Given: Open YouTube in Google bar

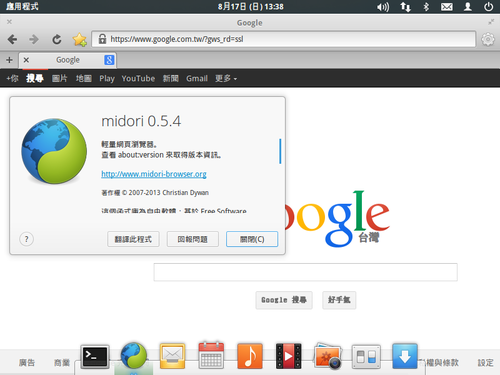Looking at the screenshot, I should click(x=138, y=79).
